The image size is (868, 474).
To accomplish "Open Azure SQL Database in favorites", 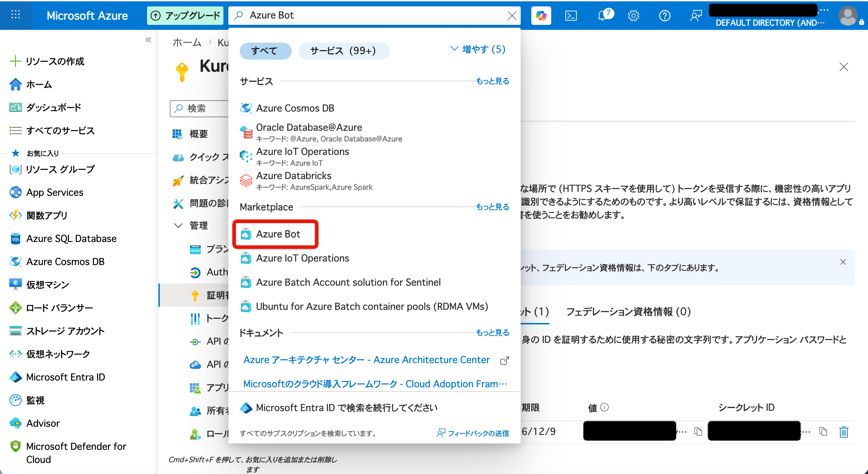I will [x=63, y=238].
